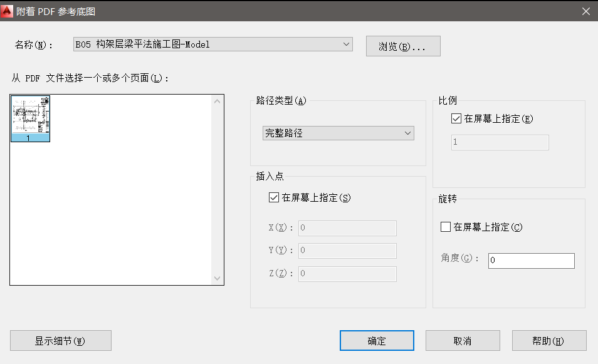This screenshot has width=598, height=364.
Task: Click the X coordinate input field
Action: 347,228
